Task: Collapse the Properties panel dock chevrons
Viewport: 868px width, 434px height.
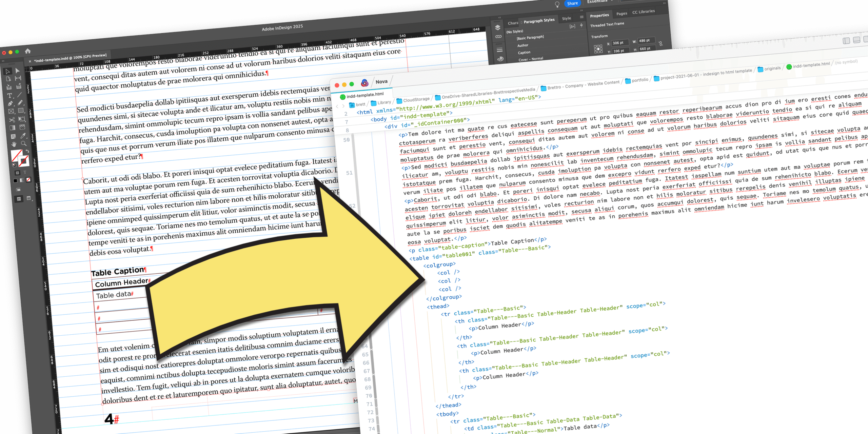Action: click(x=665, y=3)
